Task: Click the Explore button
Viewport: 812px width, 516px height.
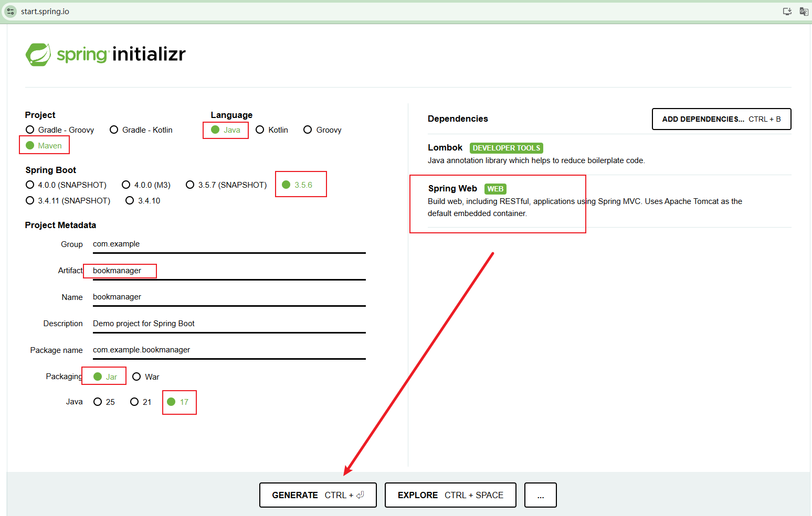Action: [x=450, y=495]
